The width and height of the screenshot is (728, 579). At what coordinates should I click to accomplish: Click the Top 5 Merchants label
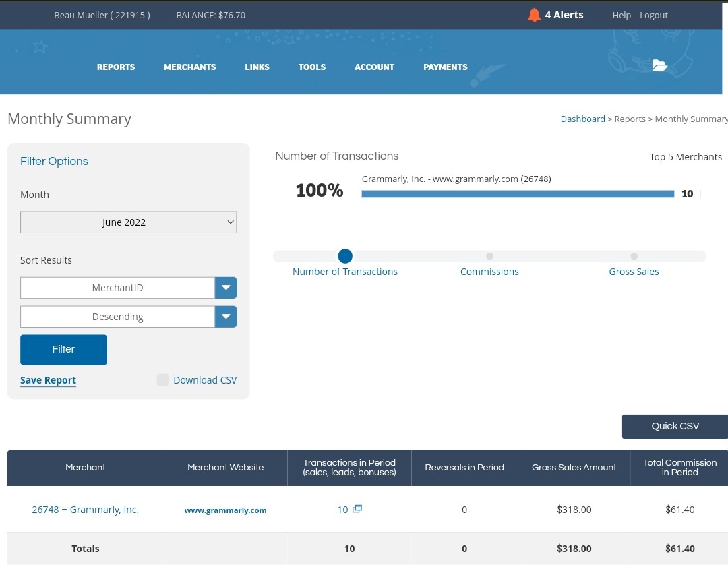click(686, 157)
